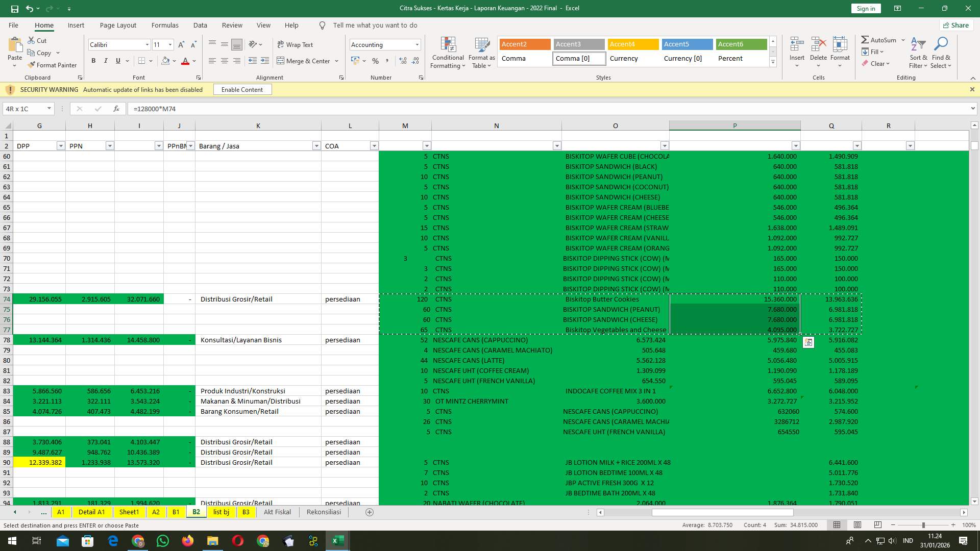Open the Rekonsiliasi sheet tab

click(x=324, y=512)
